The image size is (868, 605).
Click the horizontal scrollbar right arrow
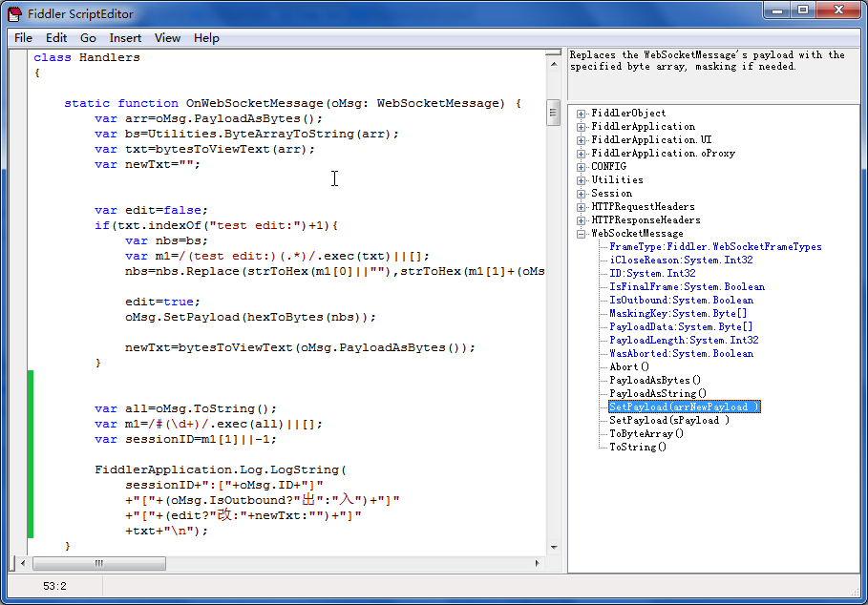537,564
